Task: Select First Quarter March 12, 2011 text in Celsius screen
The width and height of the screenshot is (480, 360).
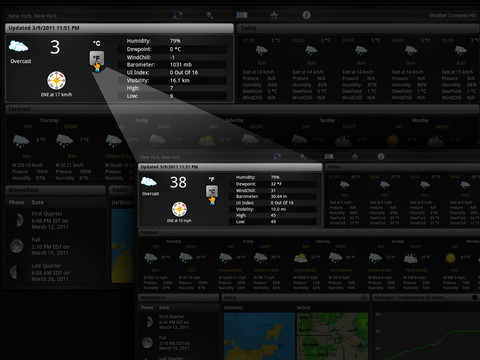Action: point(50,220)
